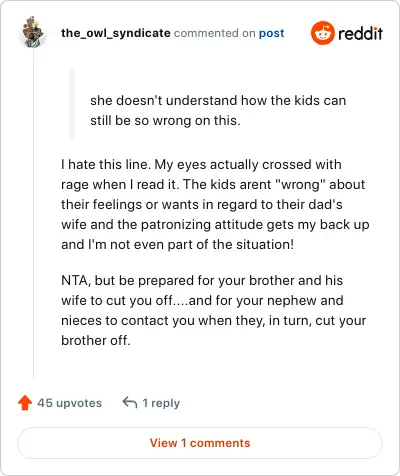Screen dimensions: 400x476
Task: Click the words "brother off." ending comment
Action: point(96,340)
